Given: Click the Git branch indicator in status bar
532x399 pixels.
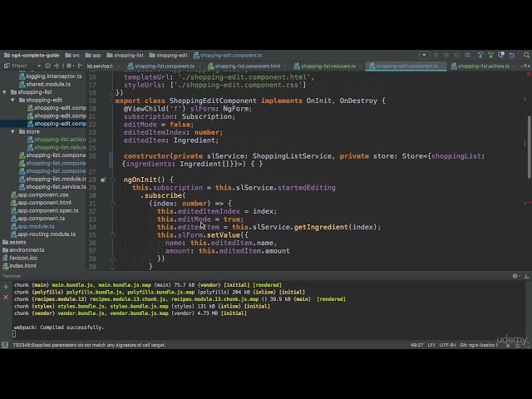Looking at the screenshot, I should click(479, 344).
